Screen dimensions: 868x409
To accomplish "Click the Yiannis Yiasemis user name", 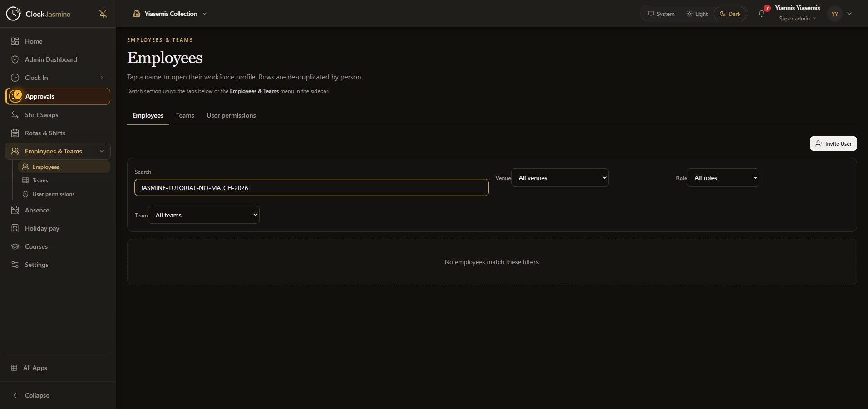I will click(x=797, y=8).
